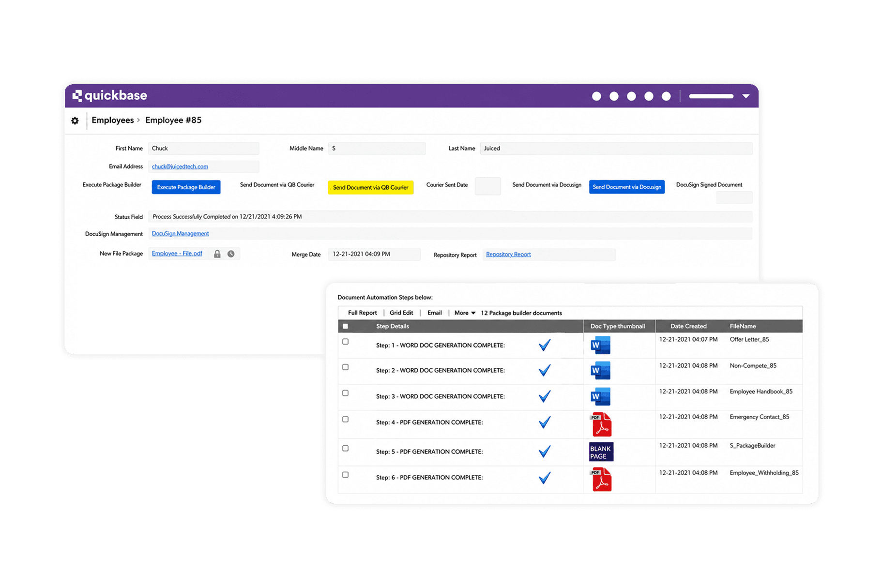Open the chuck@juicedtech.com email link
Screen dimensions: 883x588
pyautogui.click(x=180, y=166)
